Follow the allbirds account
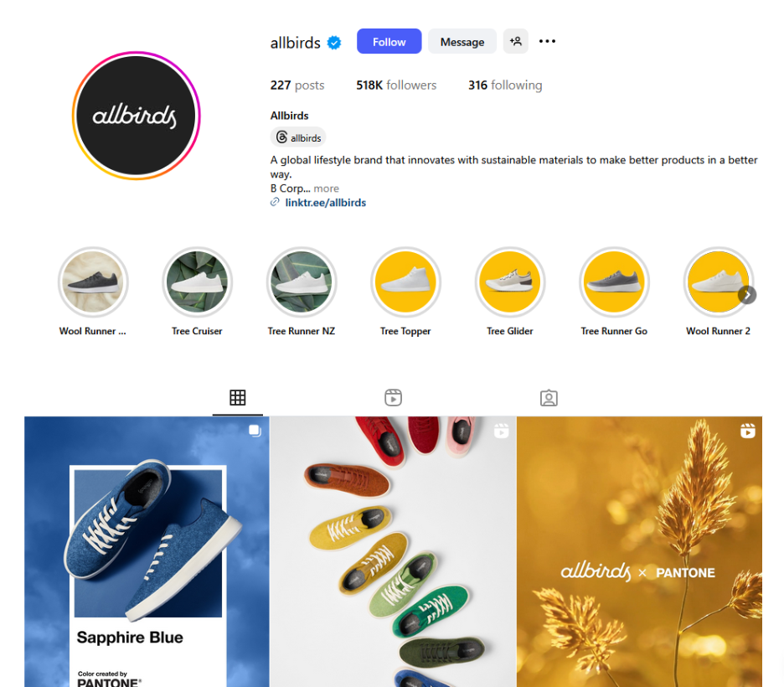The image size is (784, 687). (389, 42)
